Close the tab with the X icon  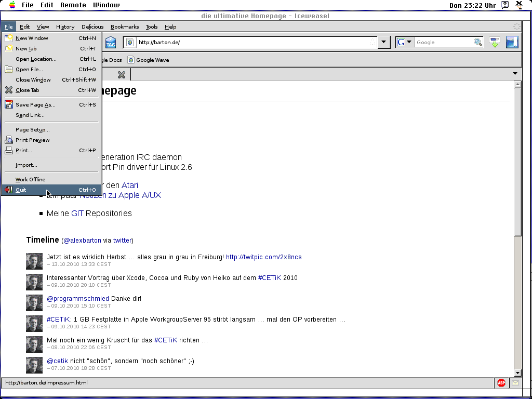coord(122,75)
